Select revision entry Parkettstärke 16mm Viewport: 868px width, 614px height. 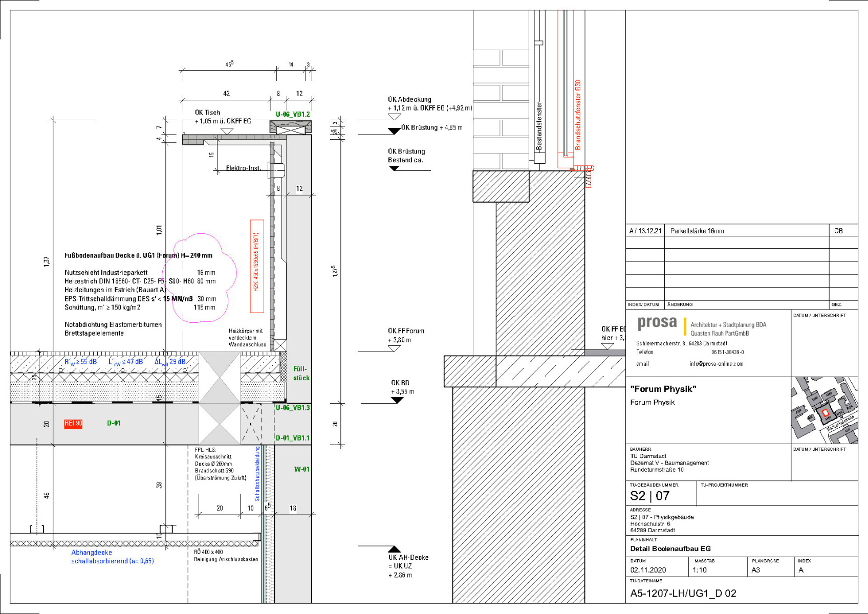coord(697,231)
